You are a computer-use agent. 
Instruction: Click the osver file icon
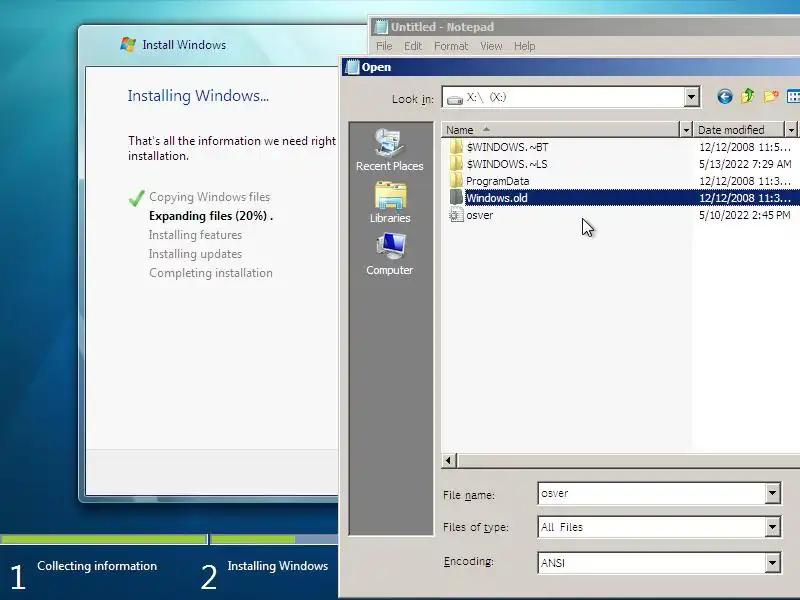tap(456, 215)
